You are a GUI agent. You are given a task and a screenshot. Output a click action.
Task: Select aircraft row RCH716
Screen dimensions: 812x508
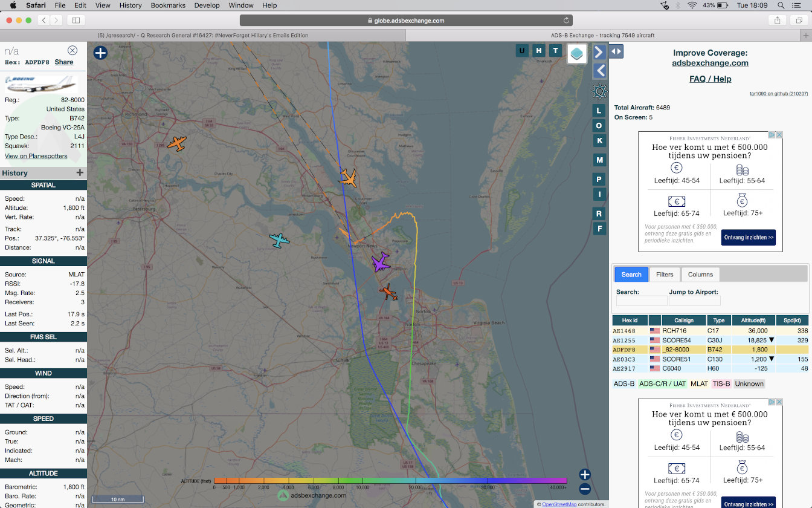[710, 331]
